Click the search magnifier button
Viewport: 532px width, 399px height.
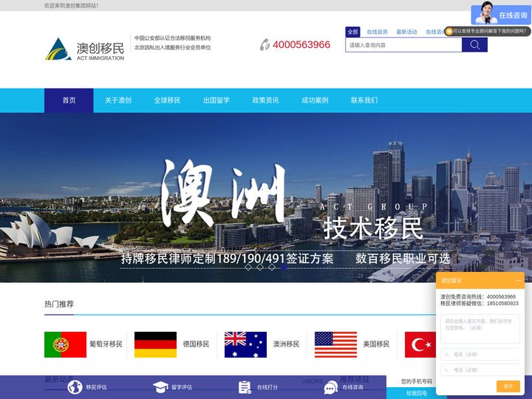(x=474, y=45)
